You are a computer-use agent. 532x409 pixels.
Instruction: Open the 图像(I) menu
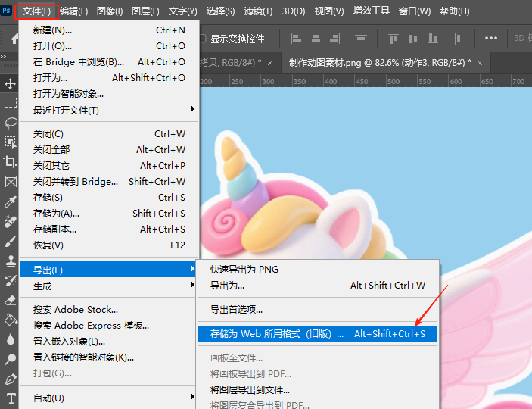click(110, 11)
